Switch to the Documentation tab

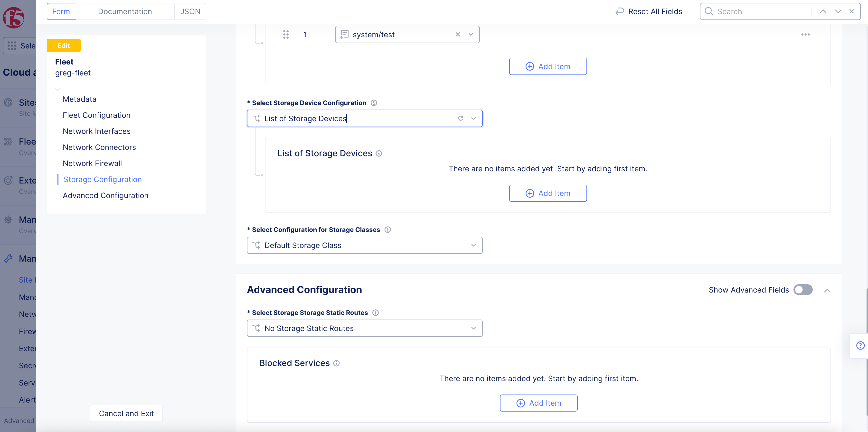click(x=125, y=11)
